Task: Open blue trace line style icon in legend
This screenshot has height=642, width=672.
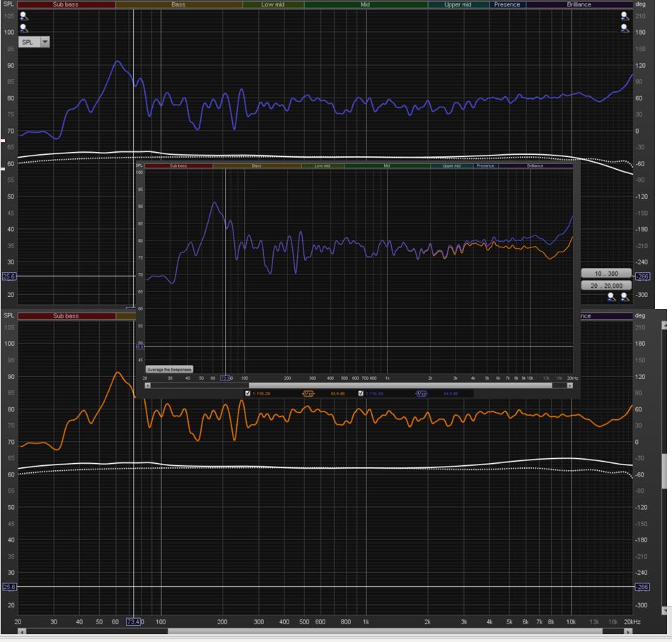Action: (x=422, y=393)
